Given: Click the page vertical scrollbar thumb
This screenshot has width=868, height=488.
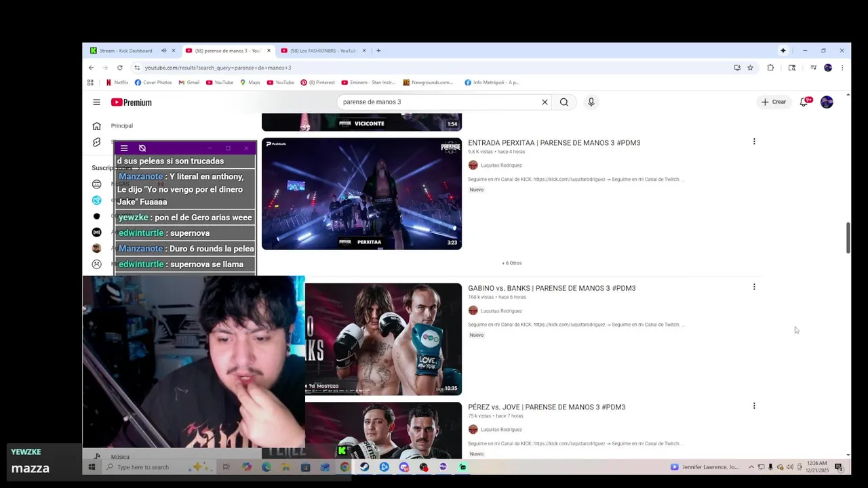Looking at the screenshot, I should click(848, 237).
